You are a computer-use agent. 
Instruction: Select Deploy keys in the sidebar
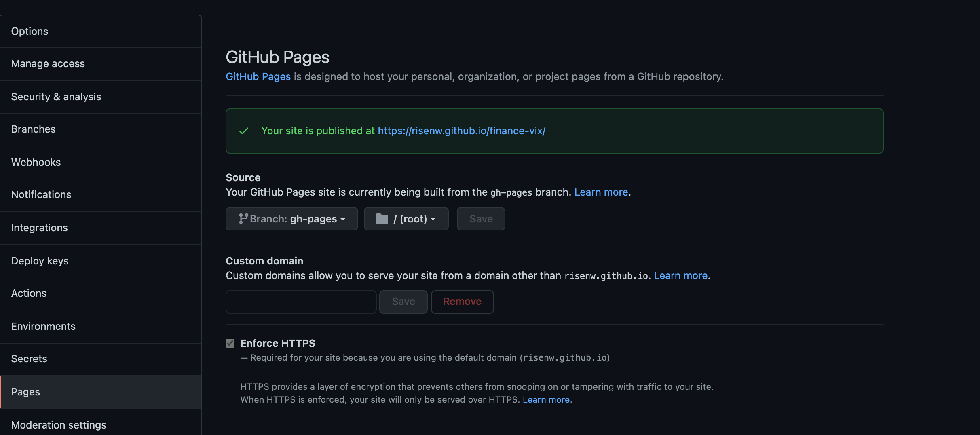tap(40, 261)
